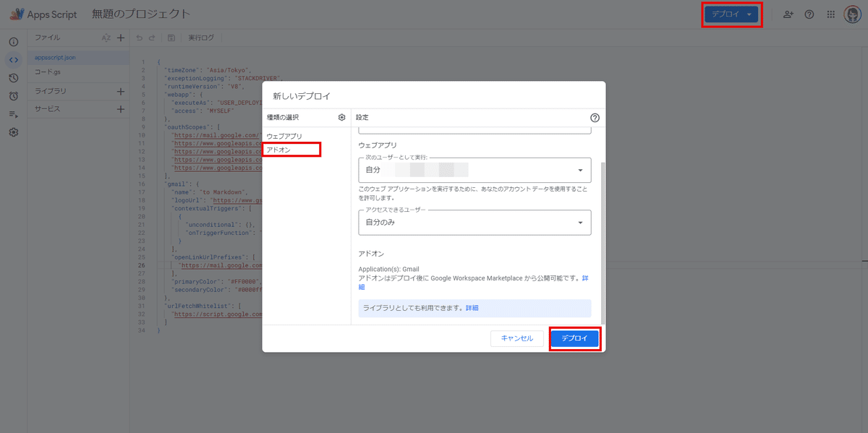
Task: Open the Editor code icon in sidebar
Action: pyautogui.click(x=13, y=60)
